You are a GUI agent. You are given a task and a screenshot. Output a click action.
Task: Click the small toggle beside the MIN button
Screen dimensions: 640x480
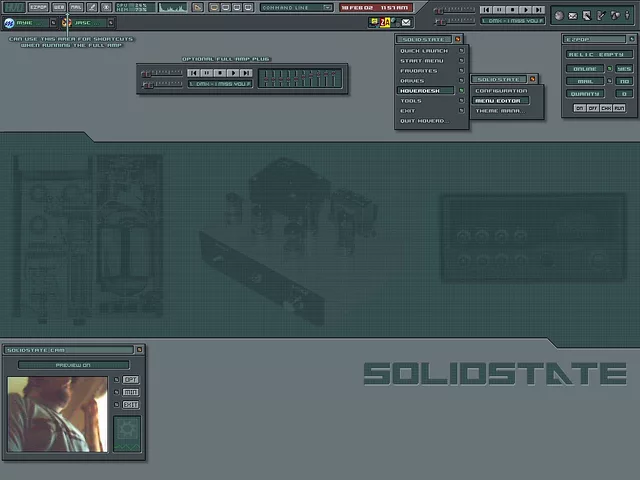coord(116,392)
